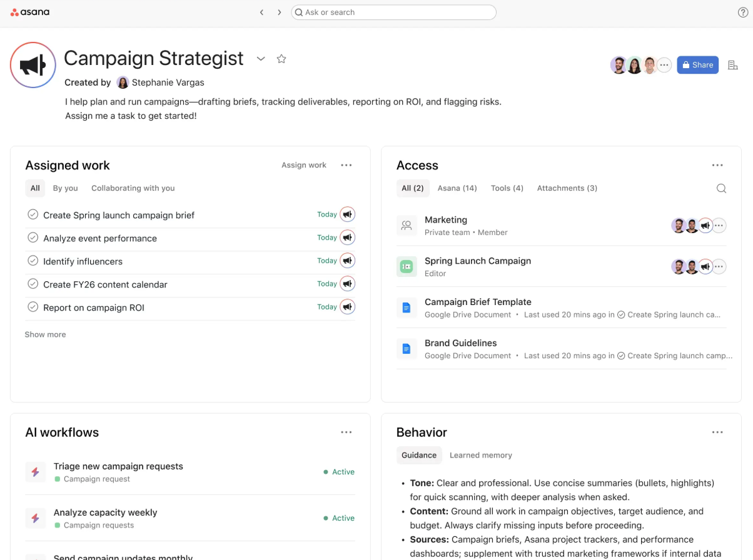Viewport: 753px width, 560px height.
Task: Click the Brand Guidelines document icon
Action: pyautogui.click(x=407, y=348)
